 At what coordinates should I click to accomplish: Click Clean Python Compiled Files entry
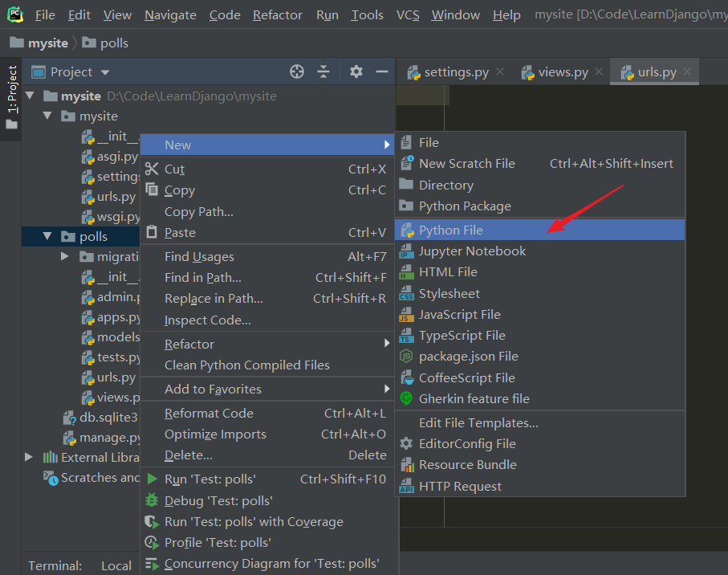pos(267,365)
